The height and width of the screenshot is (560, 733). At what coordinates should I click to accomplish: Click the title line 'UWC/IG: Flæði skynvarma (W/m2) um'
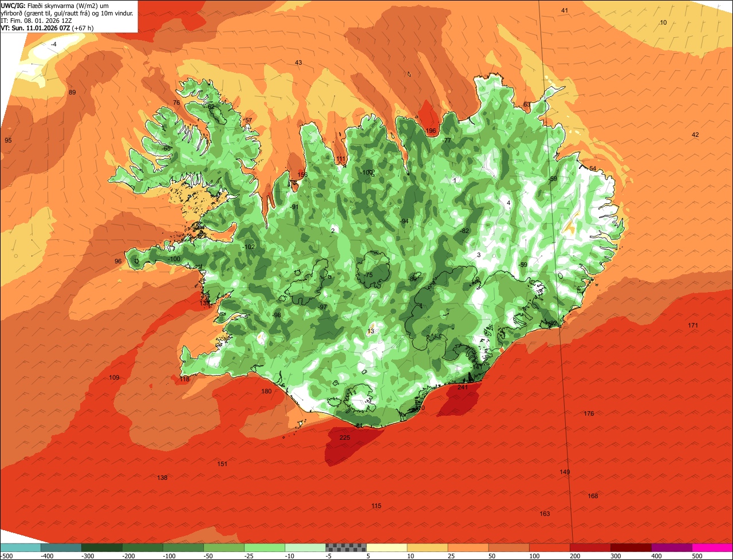[56, 5]
